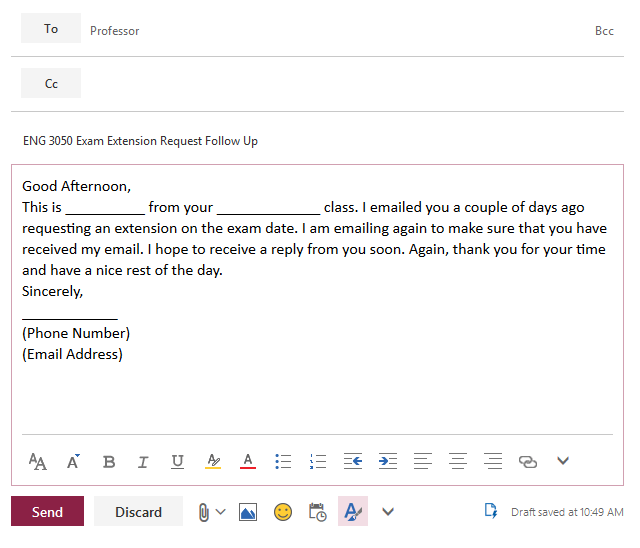Image resolution: width=640 pixels, height=548 pixels.
Task: Toggle bold formatting
Action: [x=109, y=462]
